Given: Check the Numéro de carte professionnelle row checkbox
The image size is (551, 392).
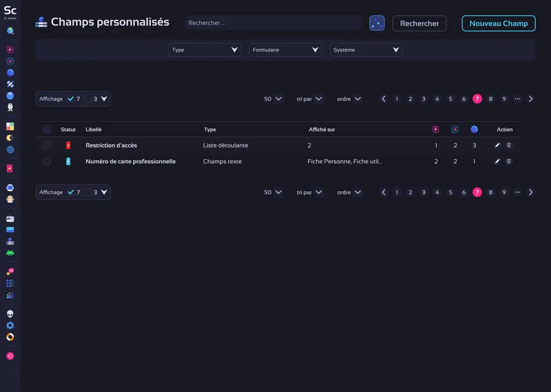Looking at the screenshot, I should pos(47,161).
